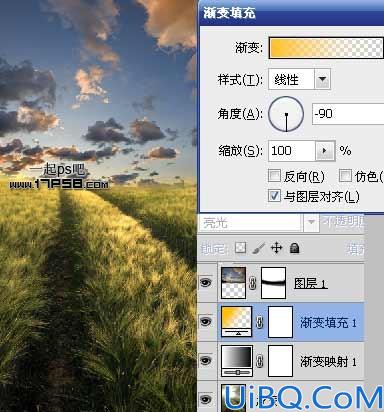The image size is (384, 412).
Task: Open the style dropdown showing 线性
Action: 299,79
